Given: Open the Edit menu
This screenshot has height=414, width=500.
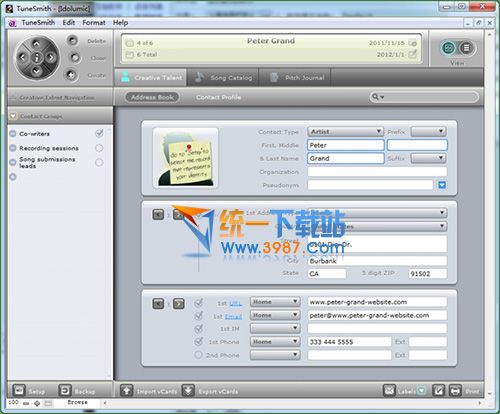Looking at the screenshot, I should coord(68,23).
